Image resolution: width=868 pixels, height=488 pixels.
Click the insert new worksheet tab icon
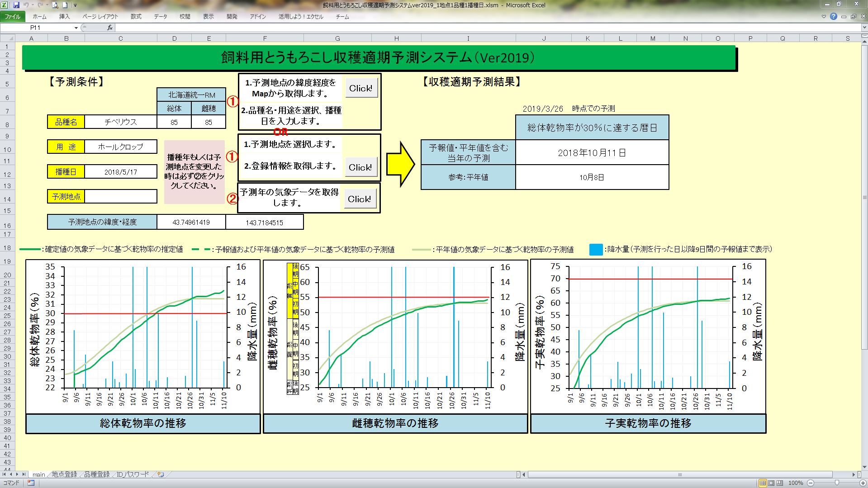pos(160,474)
